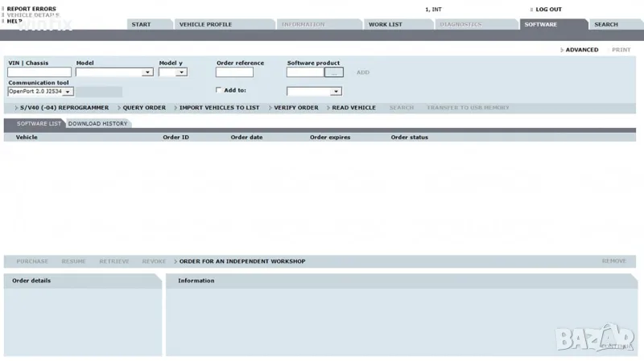Go to the Work List tab
644x361 pixels.
click(x=385, y=24)
